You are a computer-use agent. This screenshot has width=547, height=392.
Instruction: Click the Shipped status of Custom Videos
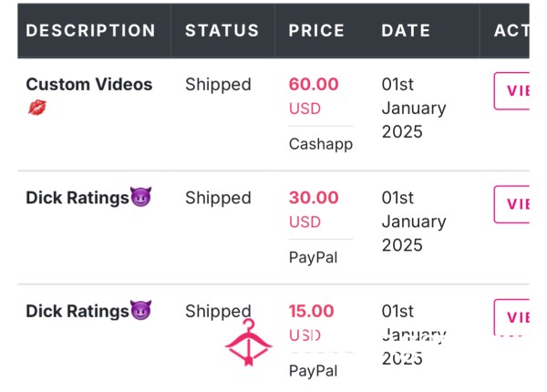pos(218,85)
